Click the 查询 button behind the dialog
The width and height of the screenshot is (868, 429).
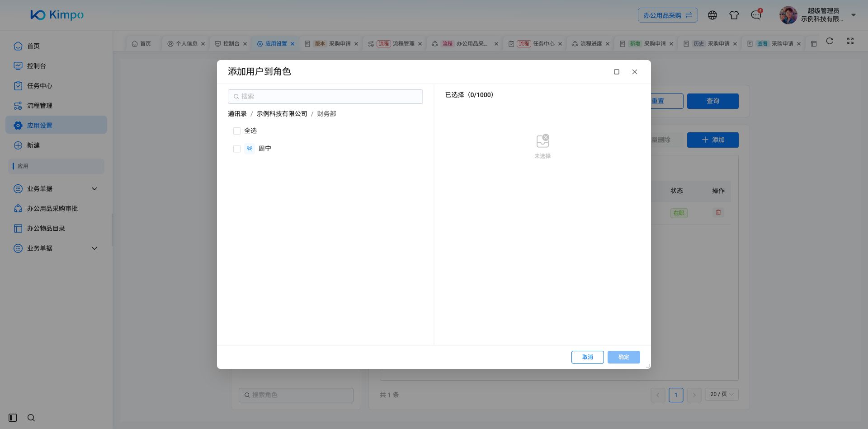pos(712,101)
